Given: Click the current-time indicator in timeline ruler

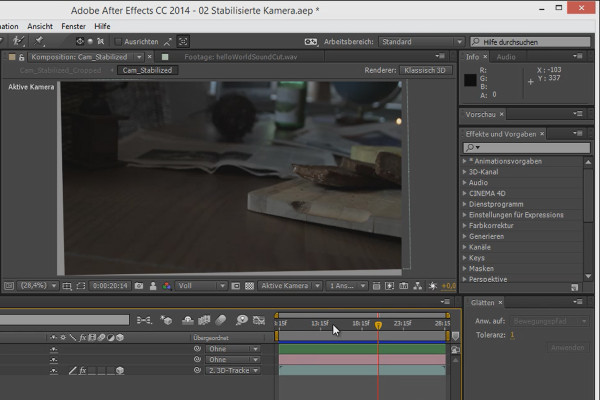Looking at the screenshot, I should (x=378, y=325).
